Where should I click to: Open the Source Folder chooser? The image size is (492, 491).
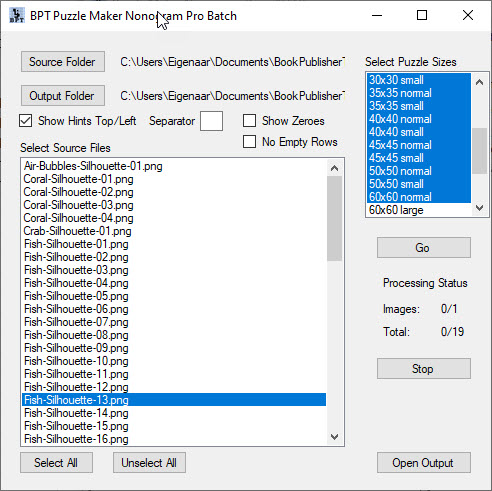[63, 62]
